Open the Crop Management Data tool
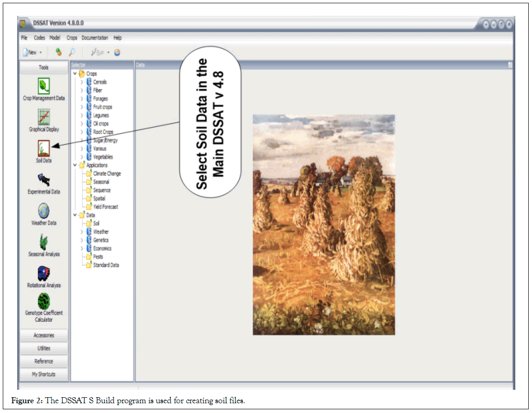Image resolution: width=532 pixels, height=413 pixels. click(x=44, y=86)
